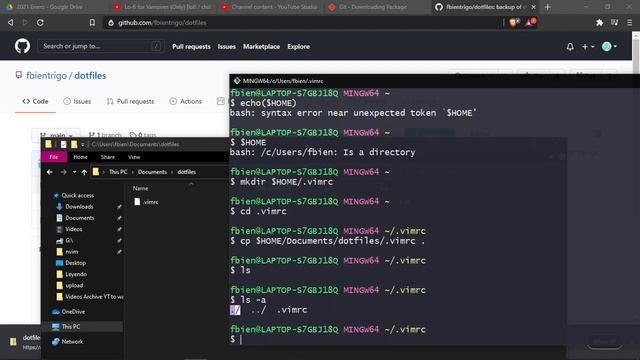Open the GitHub user avatar menu
Image resolution: width=640 pixels, height=360 pixels.
click(x=609, y=47)
